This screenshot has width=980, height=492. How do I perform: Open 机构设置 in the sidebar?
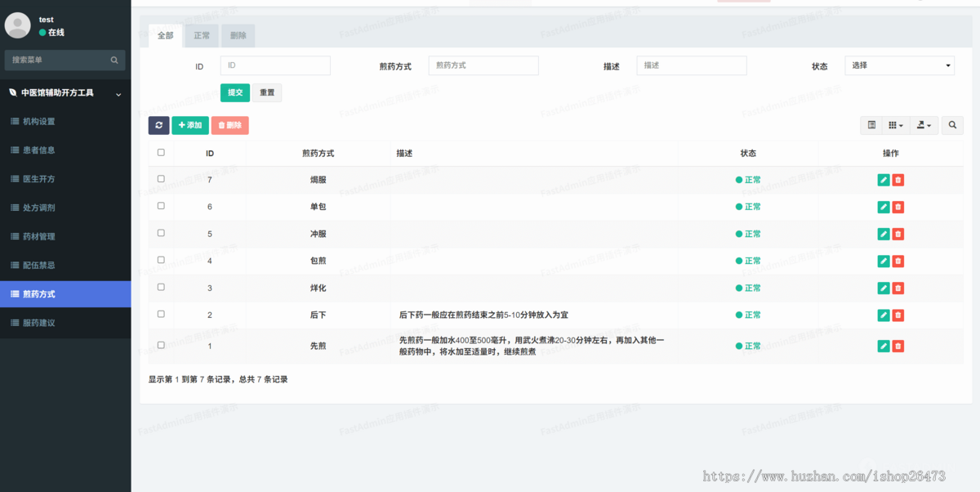tap(65, 121)
